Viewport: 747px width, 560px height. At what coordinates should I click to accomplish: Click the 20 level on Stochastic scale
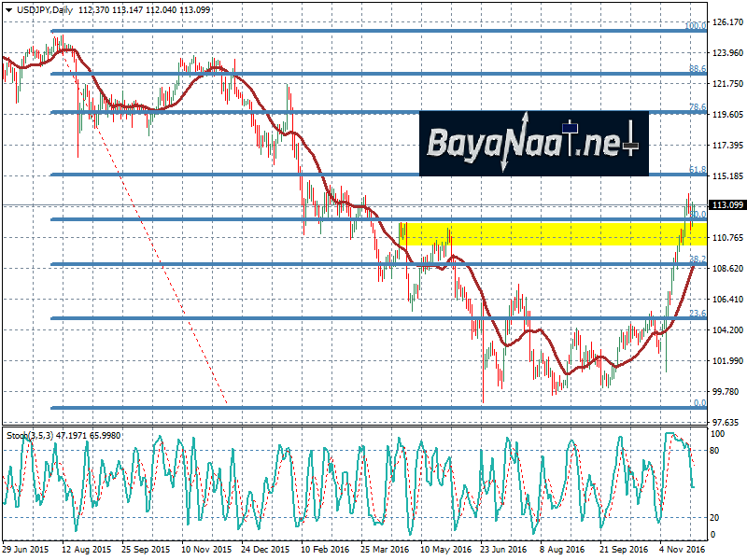click(x=716, y=517)
